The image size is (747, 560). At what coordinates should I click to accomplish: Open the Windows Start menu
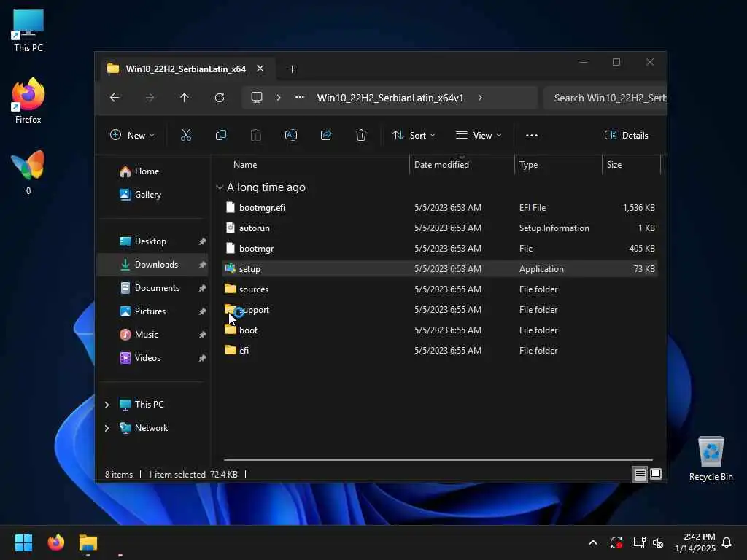tap(23, 542)
